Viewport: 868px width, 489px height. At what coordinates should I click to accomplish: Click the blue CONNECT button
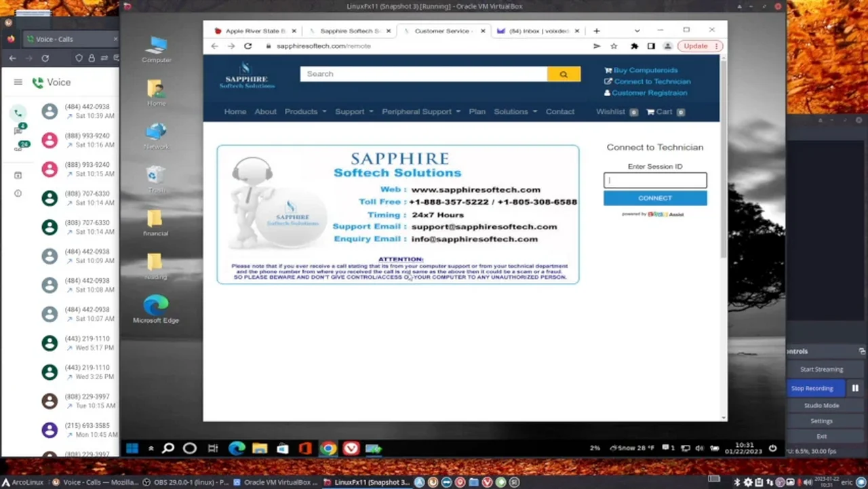tap(654, 198)
